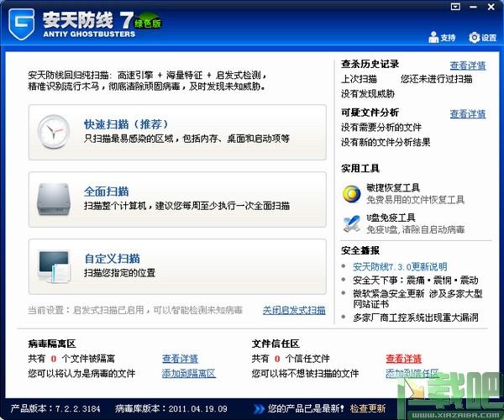Image resolution: width=504 pixels, height=420 pixels.
Task: Start 全面扫描 full scan
Action: click(177, 200)
